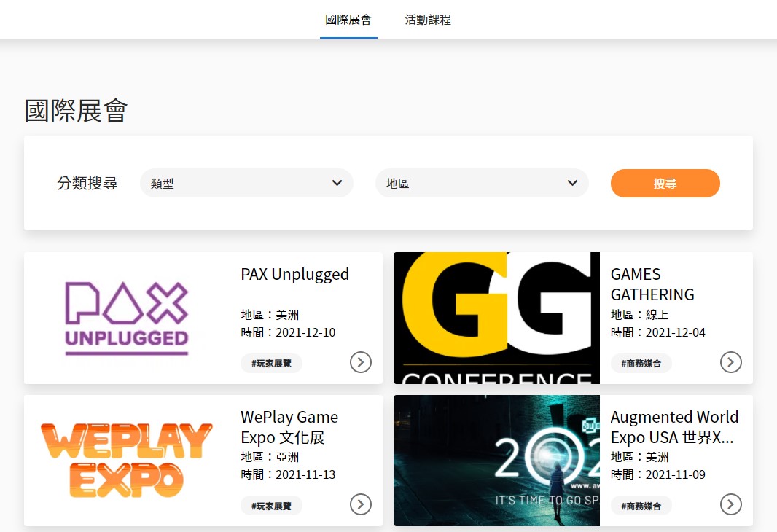
Task: Click 地區:亞洲 text
Action: [x=270, y=457]
